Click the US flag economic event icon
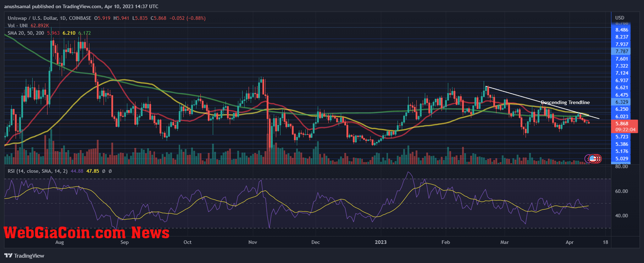Screen dimensions: 644x263 pyautogui.click(x=593, y=159)
